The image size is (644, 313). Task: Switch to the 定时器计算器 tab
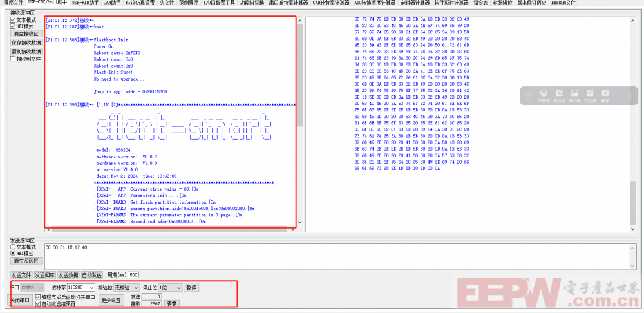(x=415, y=3)
